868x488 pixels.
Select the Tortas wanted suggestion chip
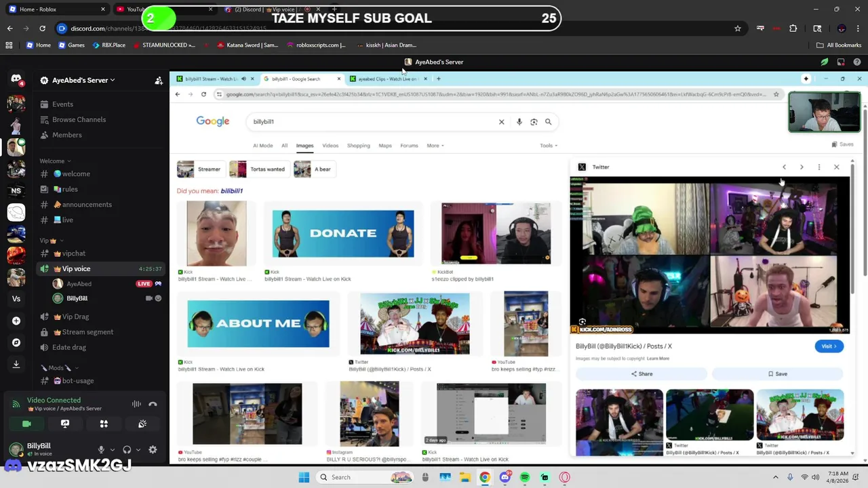259,169
